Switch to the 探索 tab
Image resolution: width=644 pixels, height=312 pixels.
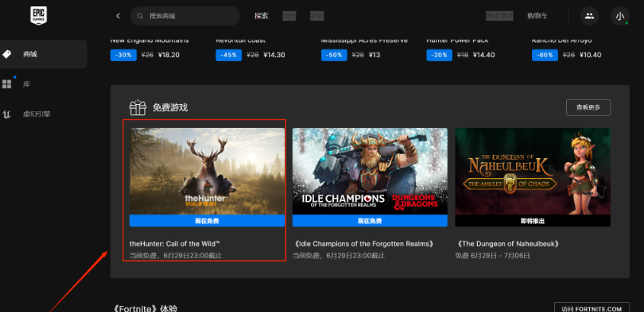pos(261,16)
